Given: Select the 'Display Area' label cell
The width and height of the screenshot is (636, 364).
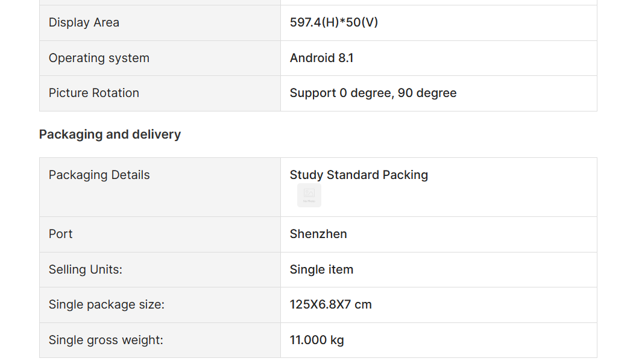Looking at the screenshot, I should (84, 23).
